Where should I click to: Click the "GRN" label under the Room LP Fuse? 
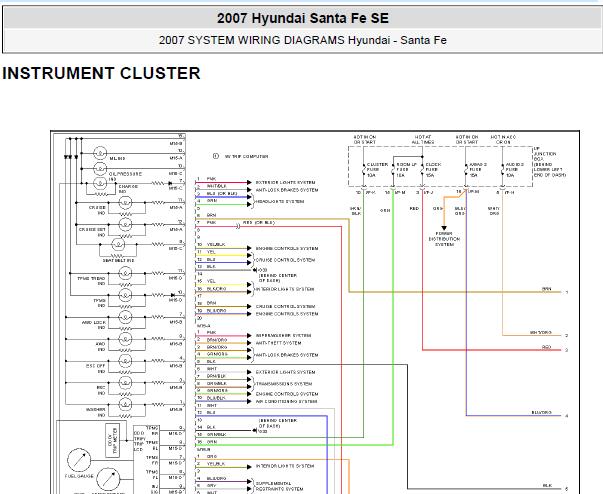(x=385, y=211)
